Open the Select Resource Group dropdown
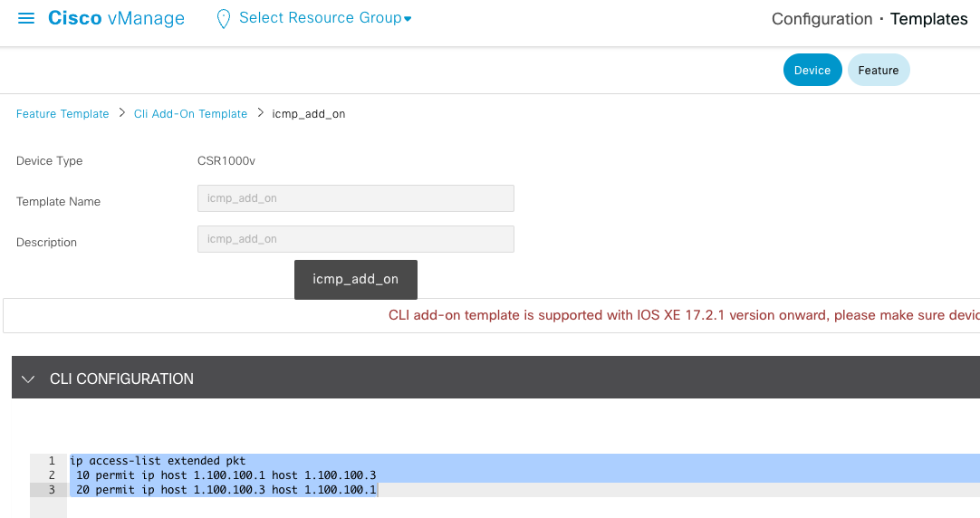Image resolution: width=980 pixels, height=518 pixels. pos(320,18)
